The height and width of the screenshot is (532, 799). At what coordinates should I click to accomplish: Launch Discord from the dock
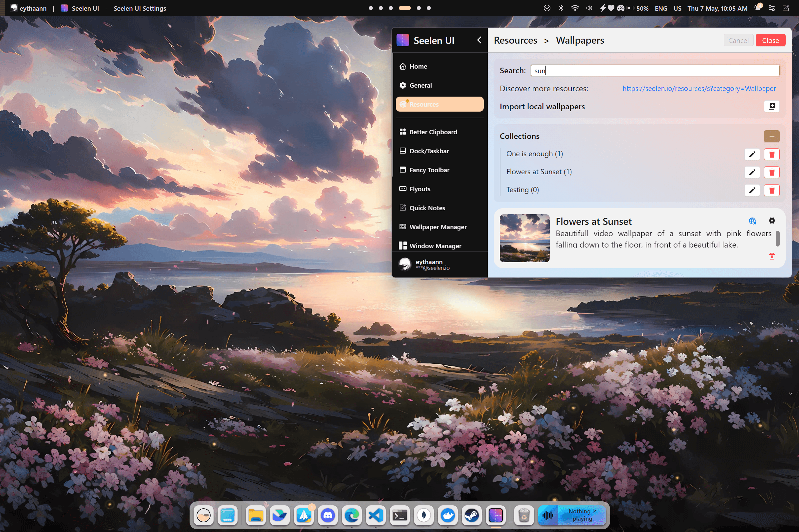[x=328, y=515]
